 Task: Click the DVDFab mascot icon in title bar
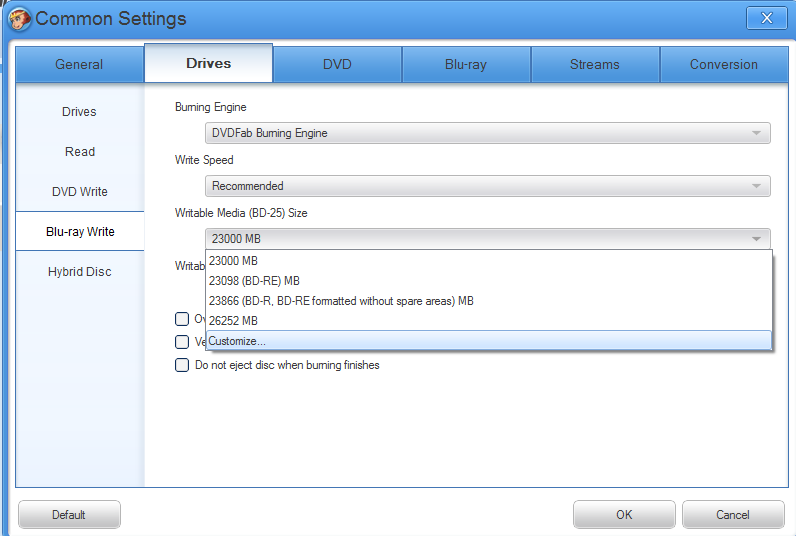pyautogui.click(x=19, y=20)
